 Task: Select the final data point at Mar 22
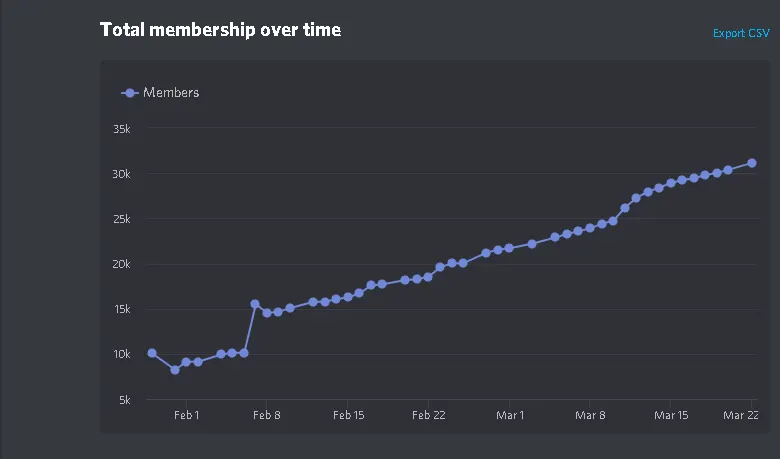752,163
